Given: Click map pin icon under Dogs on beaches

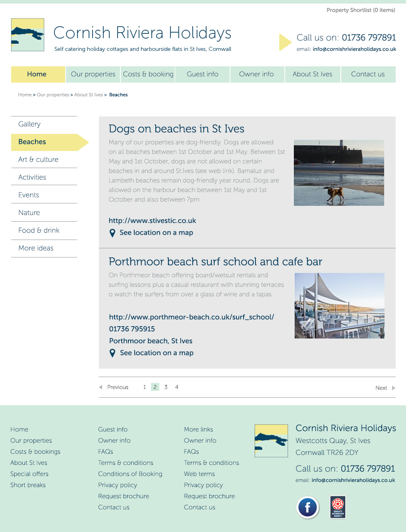Looking at the screenshot, I should (112, 233).
